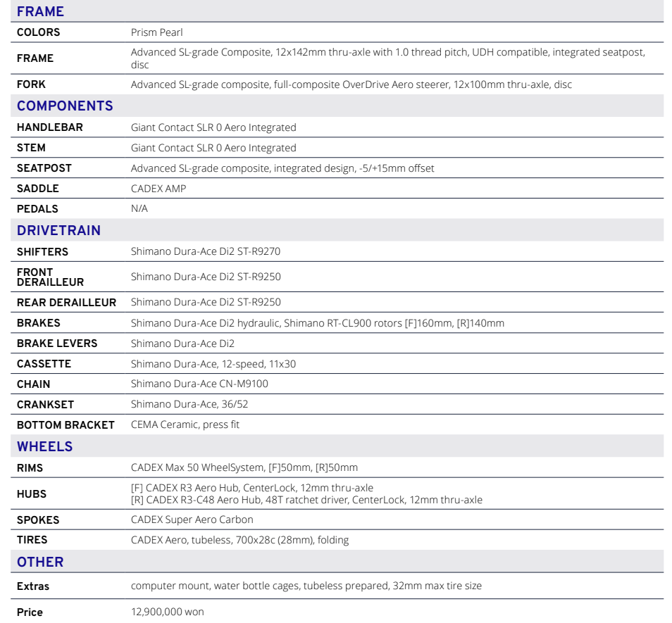Select the front hub CADEX R3 Aero line
This screenshot has height=623, width=672.
coord(252,488)
